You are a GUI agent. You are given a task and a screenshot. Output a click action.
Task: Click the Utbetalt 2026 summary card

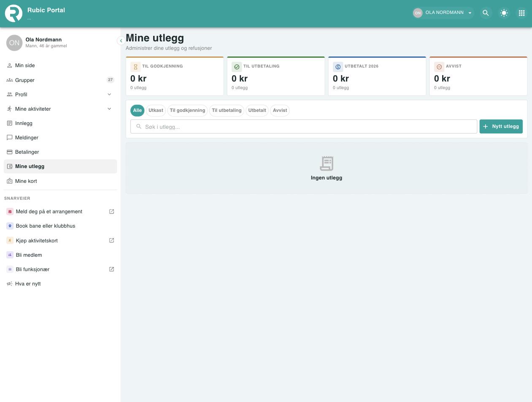click(377, 76)
